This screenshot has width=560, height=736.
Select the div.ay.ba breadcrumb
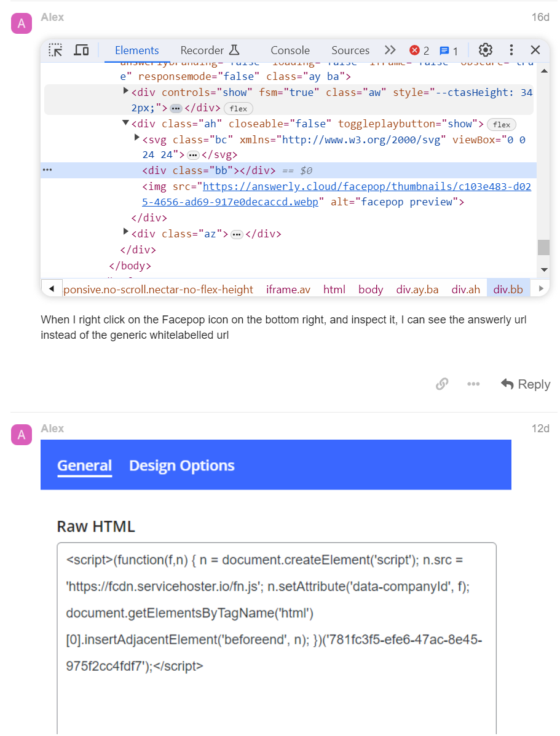coord(417,290)
